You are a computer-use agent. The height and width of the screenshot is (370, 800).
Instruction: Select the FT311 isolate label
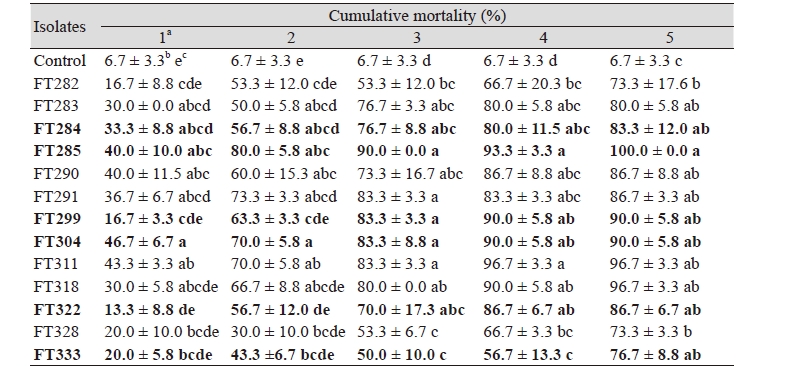point(56,264)
